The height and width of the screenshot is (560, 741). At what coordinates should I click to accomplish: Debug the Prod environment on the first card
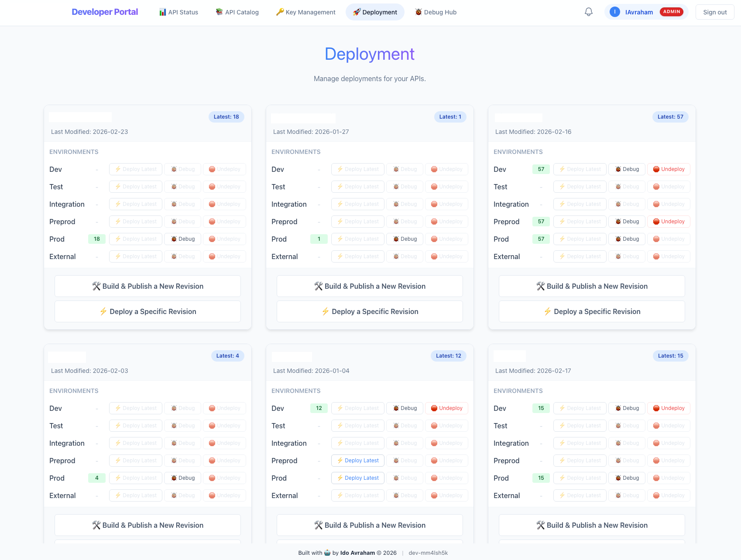pyautogui.click(x=182, y=239)
